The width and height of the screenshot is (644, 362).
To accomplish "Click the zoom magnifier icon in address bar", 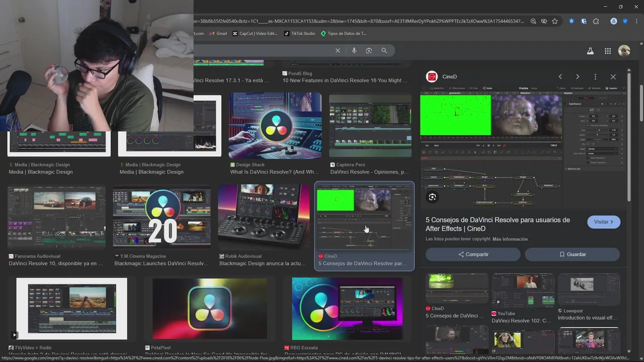I will pos(533,21).
